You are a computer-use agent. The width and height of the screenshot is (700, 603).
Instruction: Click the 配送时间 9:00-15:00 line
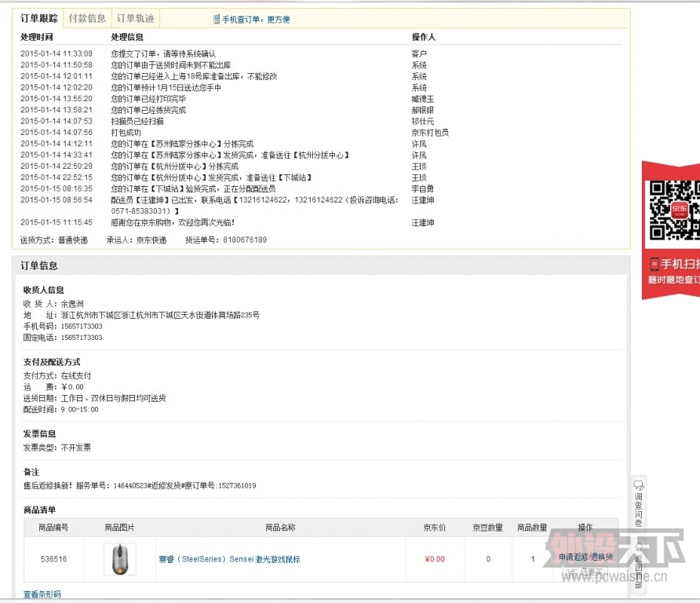(60, 409)
